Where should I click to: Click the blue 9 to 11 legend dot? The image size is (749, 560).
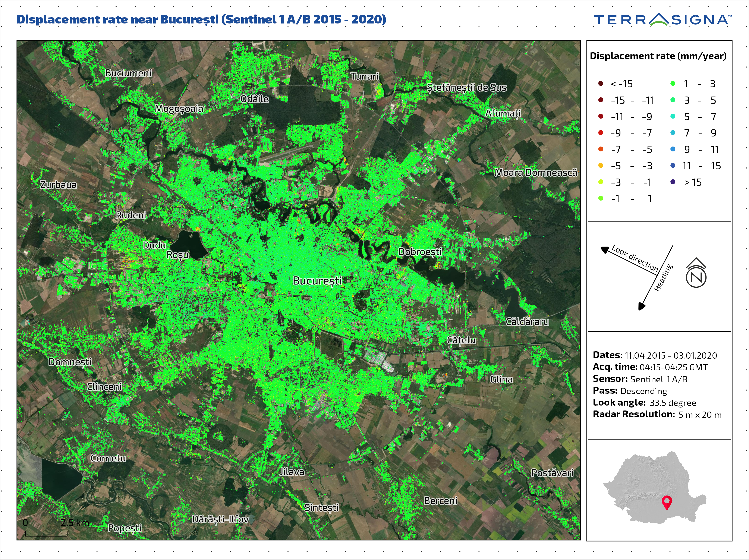(673, 149)
